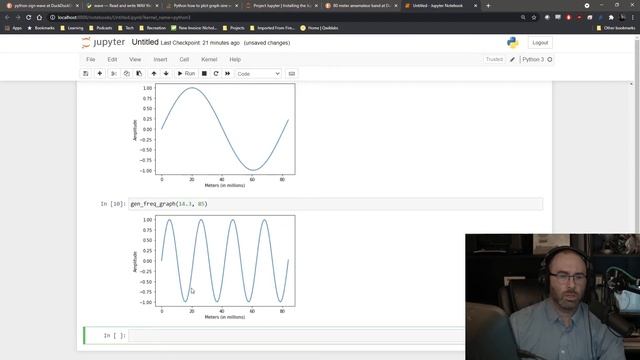Click the Python logo in the header
The height and width of the screenshot is (360, 640).
513,42
